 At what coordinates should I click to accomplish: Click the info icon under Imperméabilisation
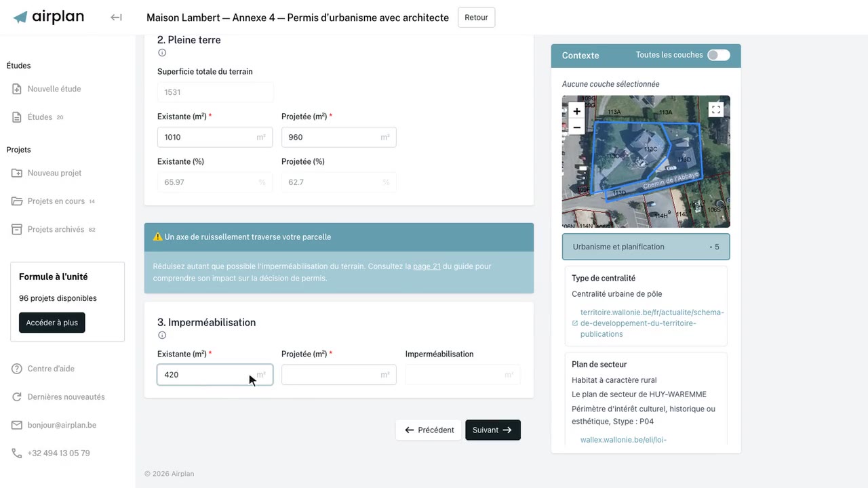(x=161, y=335)
